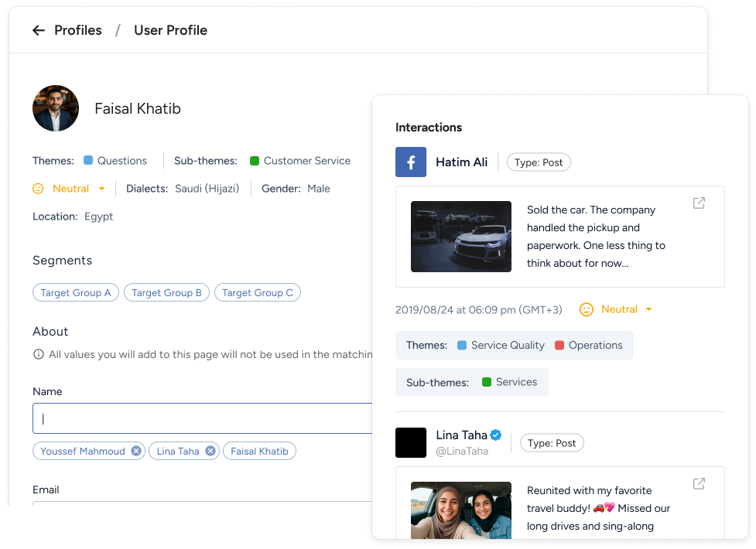Screen dimensions: 756x549
Task: Open Lina Taha's post in external link
Action: (699, 483)
